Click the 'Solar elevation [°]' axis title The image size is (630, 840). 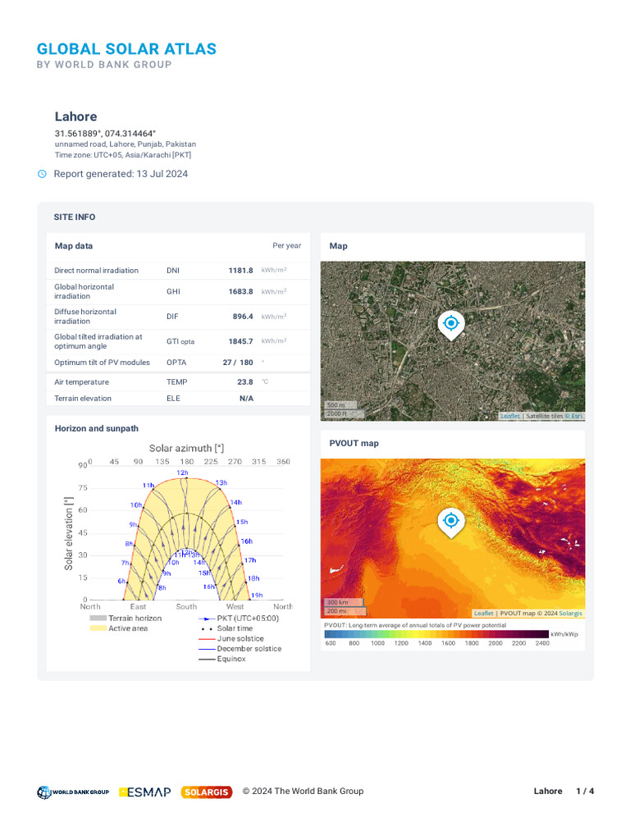tap(69, 533)
